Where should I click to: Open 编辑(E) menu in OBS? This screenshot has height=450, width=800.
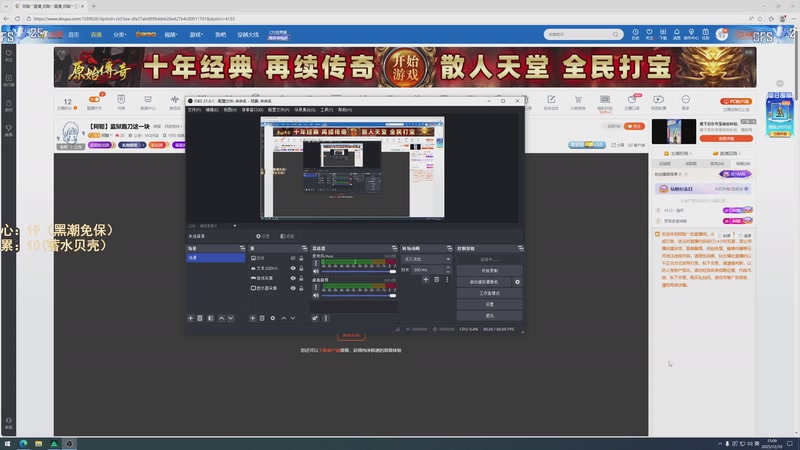(212, 110)
